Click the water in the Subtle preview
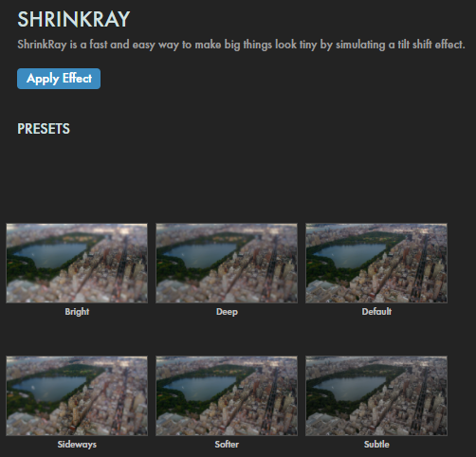This screenshot has height=457, width=476. point(349,387)
